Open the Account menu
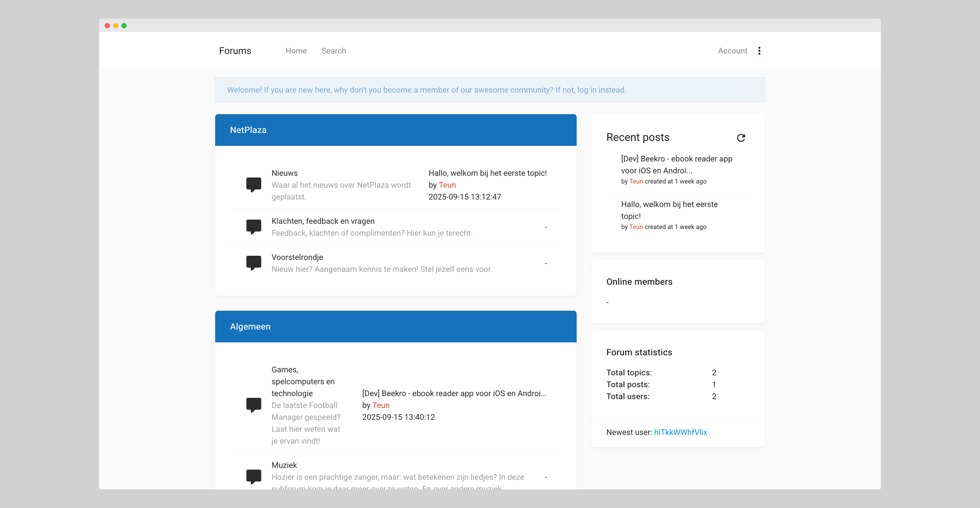 [732, 51]
